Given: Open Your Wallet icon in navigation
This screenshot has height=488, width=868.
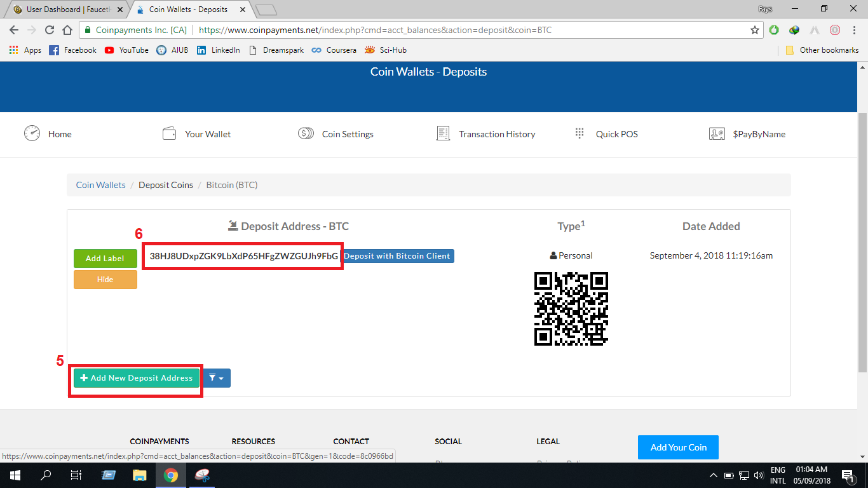Looking at the screenshot, I should pyautogui.click(x=170, y=133).
